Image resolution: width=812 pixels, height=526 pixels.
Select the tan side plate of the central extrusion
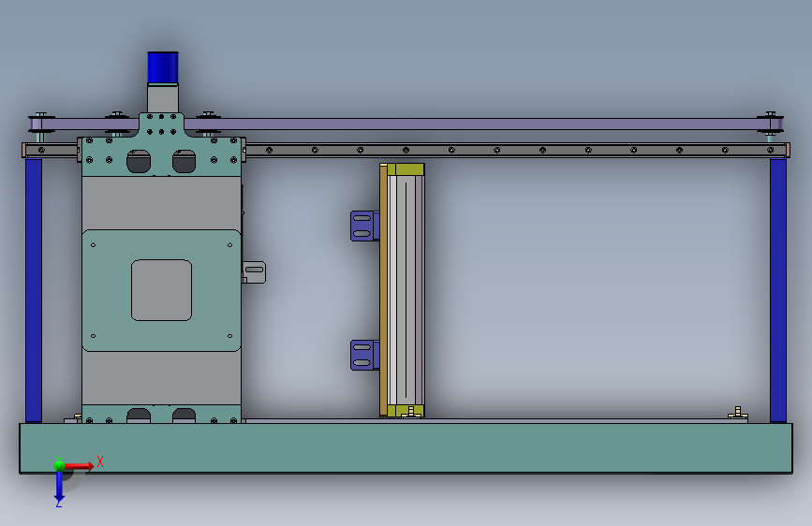pyautogui.click(x=383, y=290)
